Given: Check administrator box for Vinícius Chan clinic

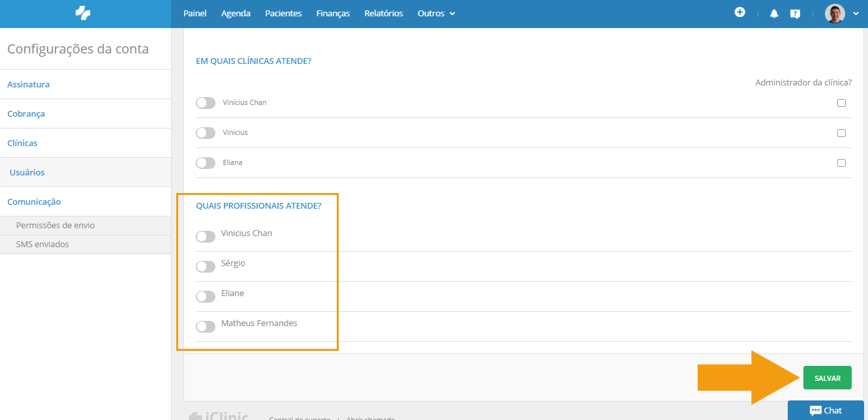Looking at the screenshot, I should click(841, 103).
